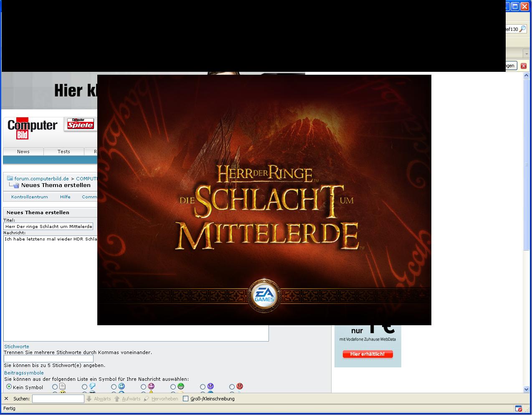Toggle Groß-/Kleinschreibung checkbox
The image size is (532, 415).
pyautogui.click(x=186, y=399)
